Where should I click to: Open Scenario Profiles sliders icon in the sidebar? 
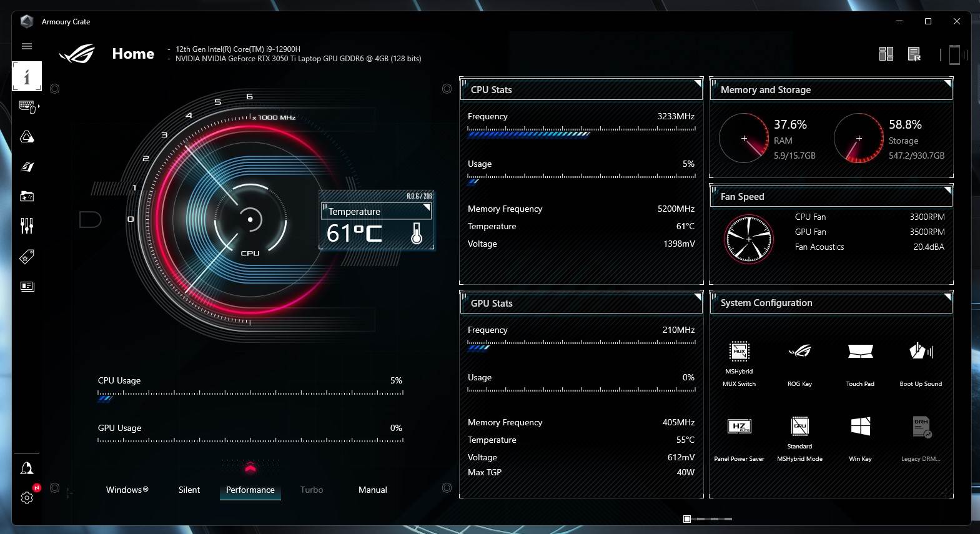pyautogui.click(x=27, y=226)
